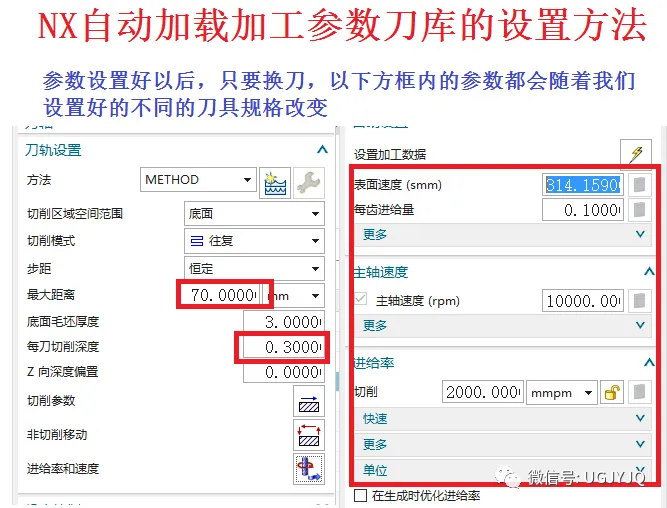Image resolution: width=667 pixels, height=508 pixels.
Task: Open the max distance unit mm dropdown
Action: coord(294,296)
